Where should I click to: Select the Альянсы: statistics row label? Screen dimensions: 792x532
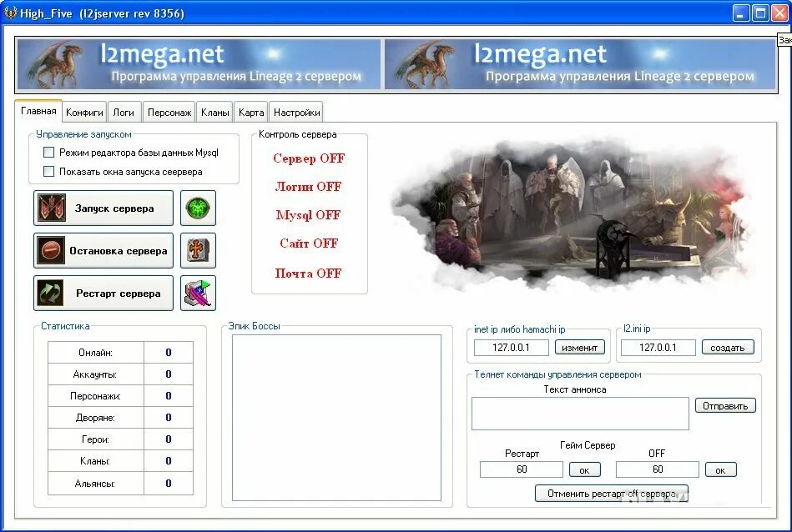click(x=95, y=483)
